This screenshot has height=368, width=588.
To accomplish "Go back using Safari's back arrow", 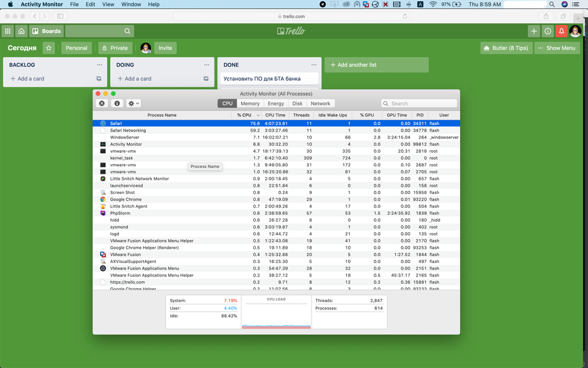I will click(35, 16).
